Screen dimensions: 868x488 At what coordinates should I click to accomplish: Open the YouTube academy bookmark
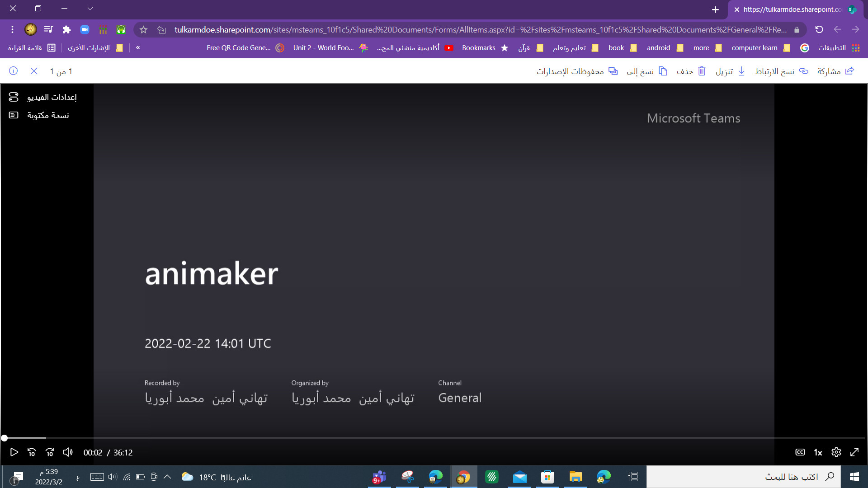pos(415,48)
